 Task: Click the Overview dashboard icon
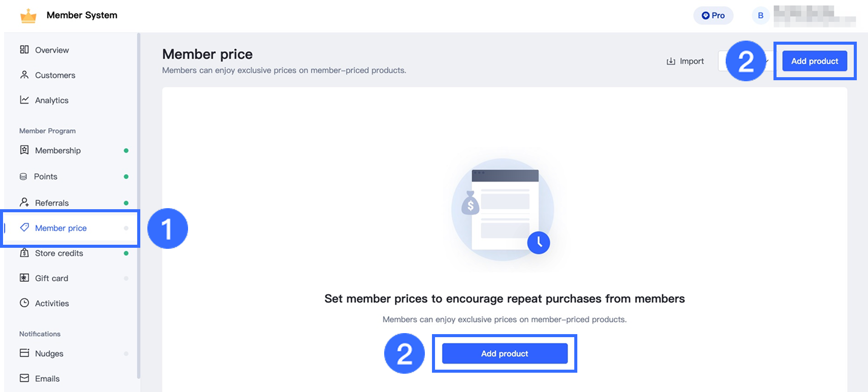24,50
